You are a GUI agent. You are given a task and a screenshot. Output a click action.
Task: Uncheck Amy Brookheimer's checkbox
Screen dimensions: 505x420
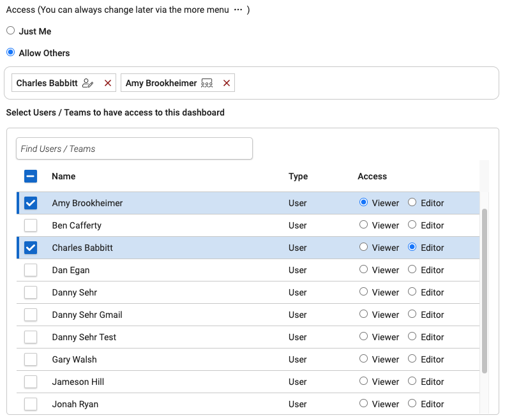31,203
